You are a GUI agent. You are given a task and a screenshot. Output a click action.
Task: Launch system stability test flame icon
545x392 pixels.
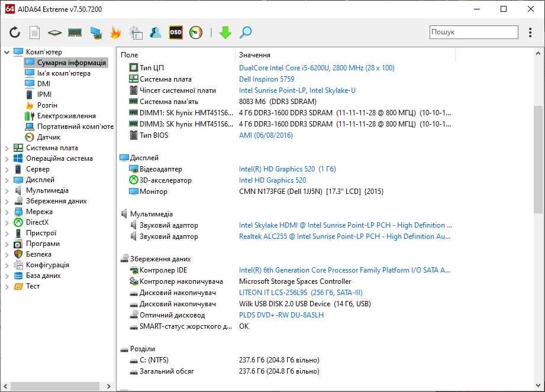click(x=115, y=33)
